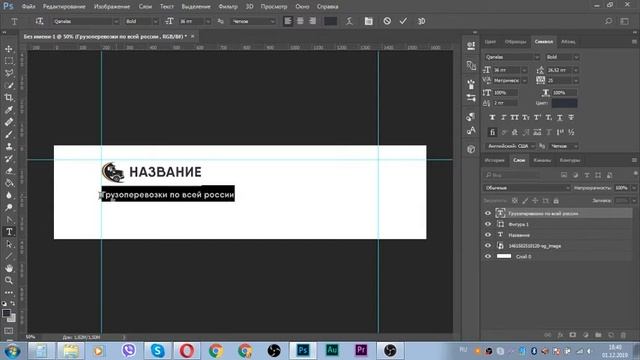Image resolution: width=640 pixels, height=360 pixels.
Task: Open font family dropdown in Character panel
Action: [x=537, y=57]
